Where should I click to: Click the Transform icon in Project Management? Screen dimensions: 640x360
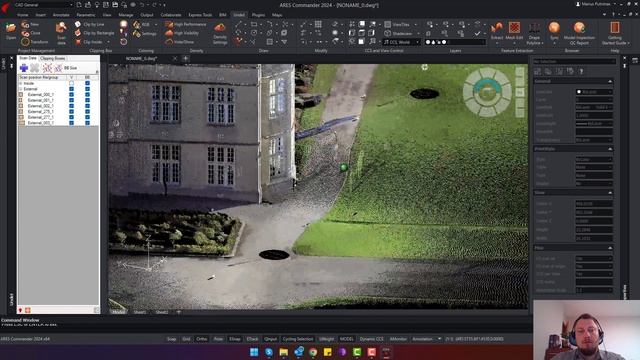point(25,42)
